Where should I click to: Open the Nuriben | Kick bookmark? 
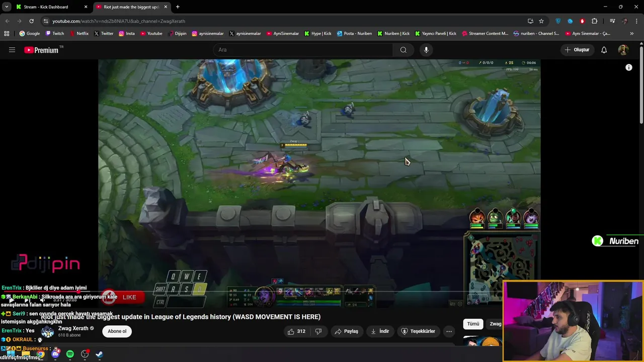pos(393,34)
